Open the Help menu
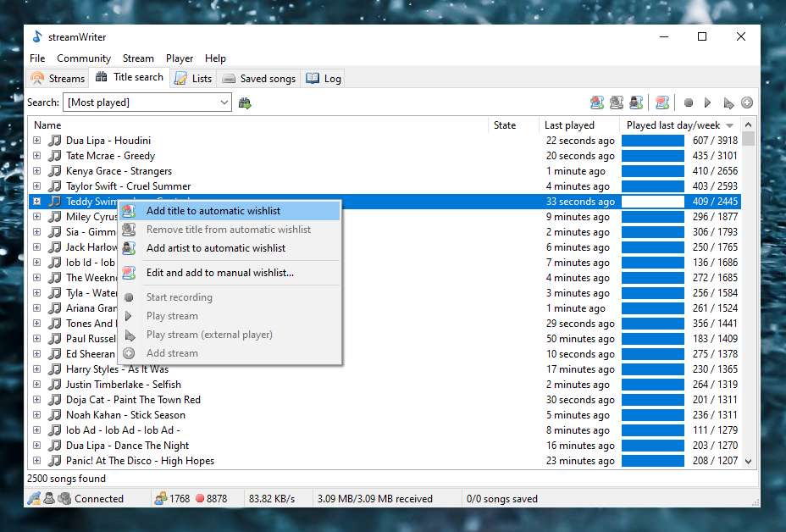Viewport: 786px width, 532px height. click(215, 58)
